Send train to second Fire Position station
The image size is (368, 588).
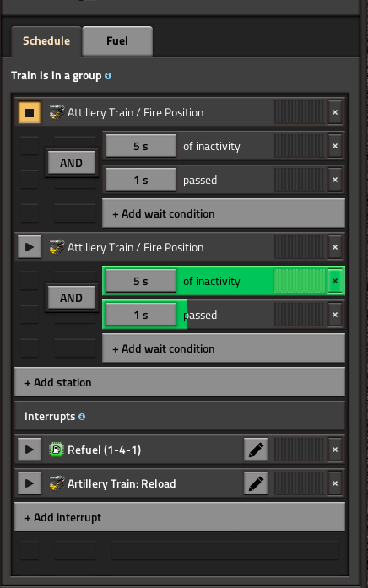[x=30, y=247]
